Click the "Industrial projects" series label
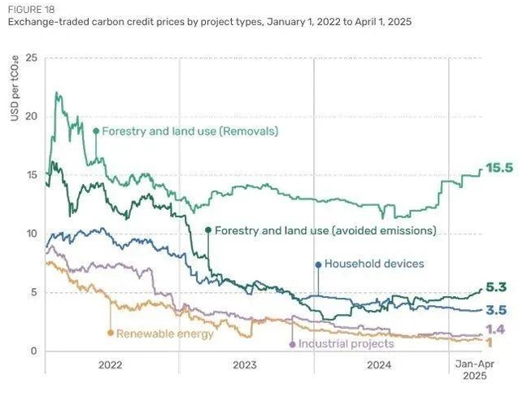 click(346, 344)
